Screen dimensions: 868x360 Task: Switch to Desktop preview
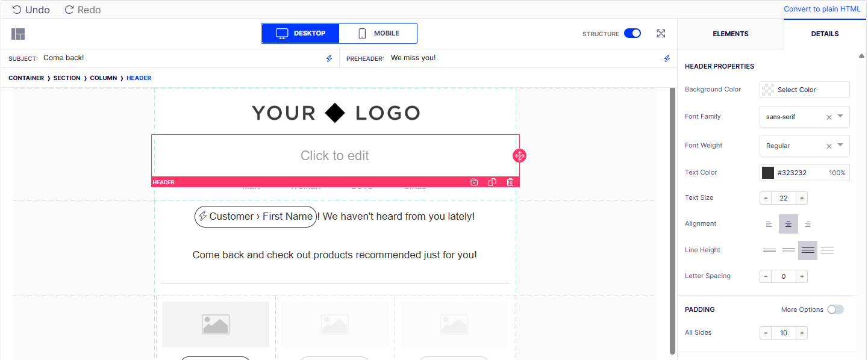pyautogui.click(x=301, y=34)
